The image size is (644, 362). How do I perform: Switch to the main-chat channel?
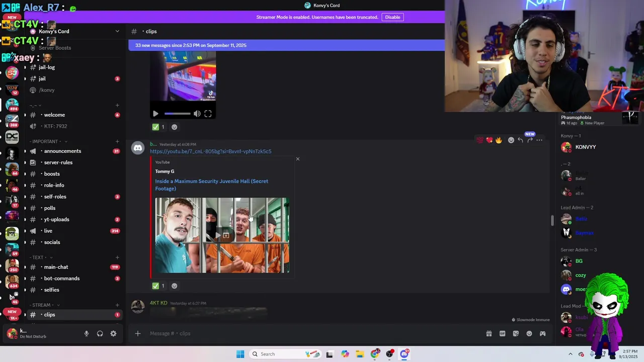point(74,267)
